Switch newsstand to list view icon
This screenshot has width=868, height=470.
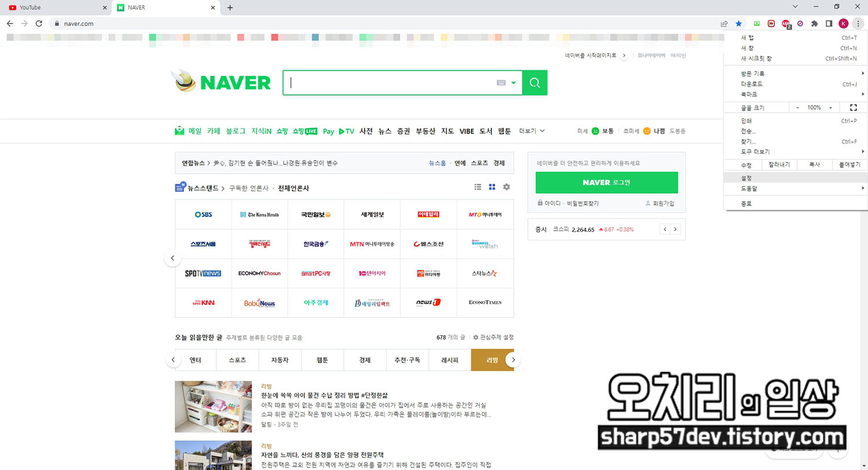478,187
